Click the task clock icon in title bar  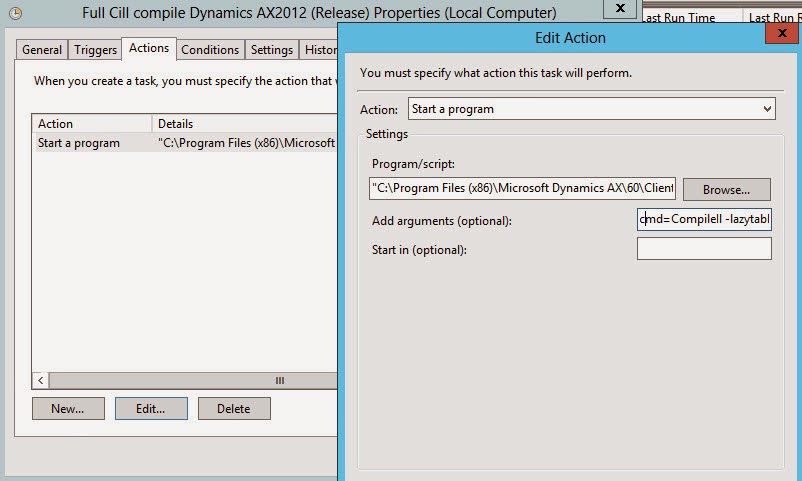[16, 13]
